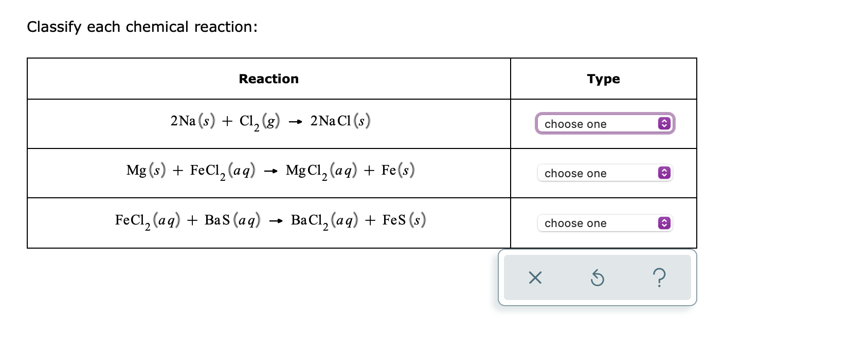Click the BaS(aq) reactant in third reaction
Viewport: 868px width, 337px height.
[232, 220]
